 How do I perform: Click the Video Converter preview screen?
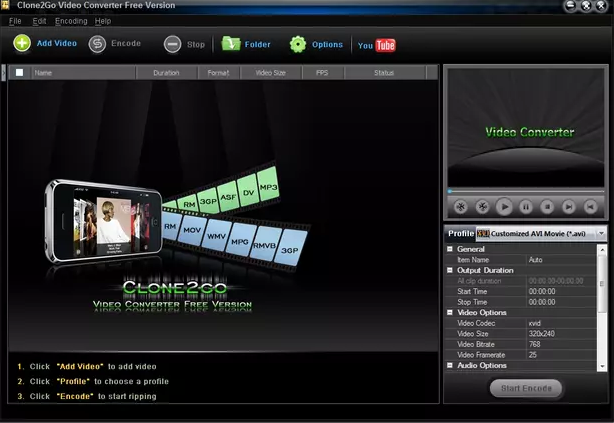click(526, 128)
